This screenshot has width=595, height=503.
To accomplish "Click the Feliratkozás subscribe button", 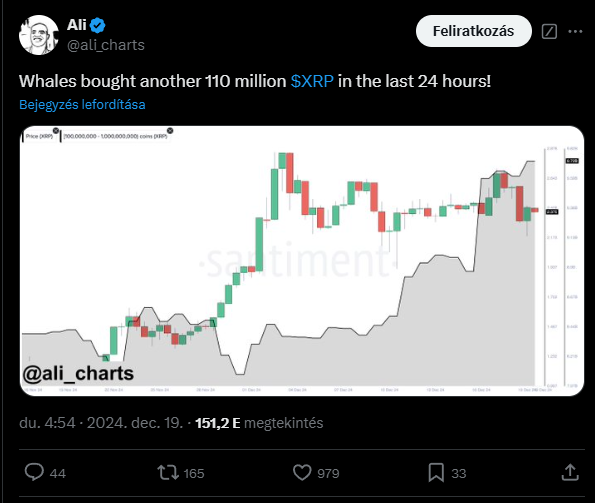I will coord(474,31).
